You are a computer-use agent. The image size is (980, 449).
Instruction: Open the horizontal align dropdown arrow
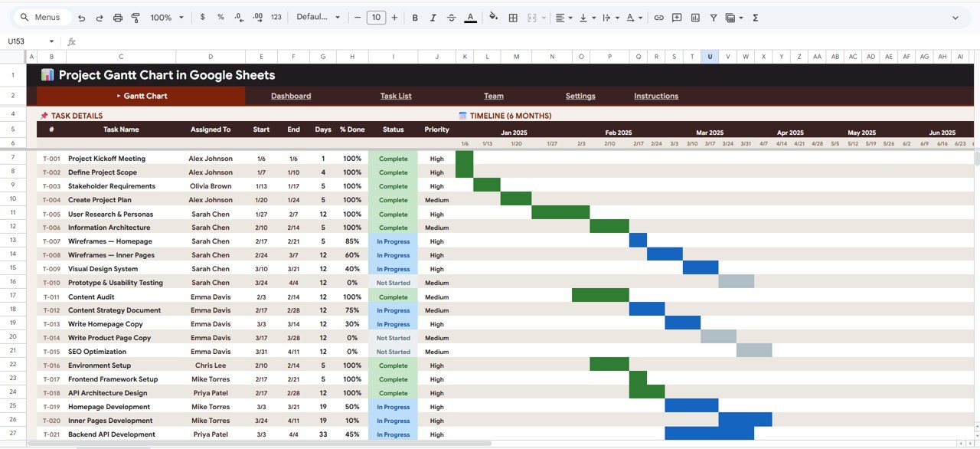point(570,17)
